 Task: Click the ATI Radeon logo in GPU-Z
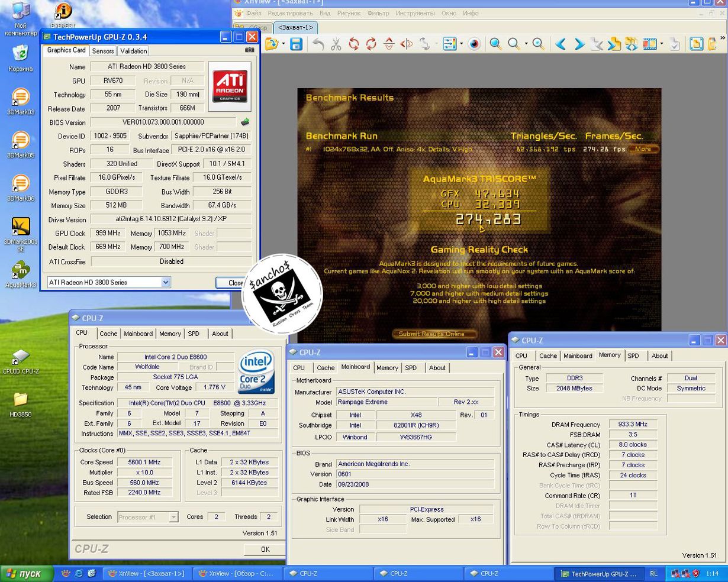tap(230, 86)
